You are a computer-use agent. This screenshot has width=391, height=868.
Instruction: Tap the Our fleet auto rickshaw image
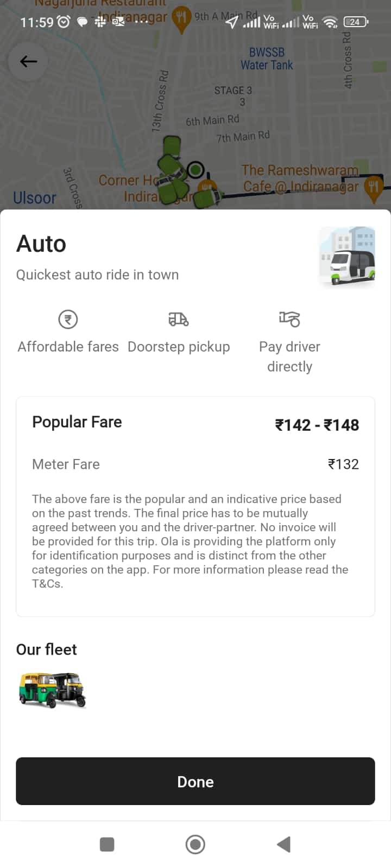(x=52, y=690)
